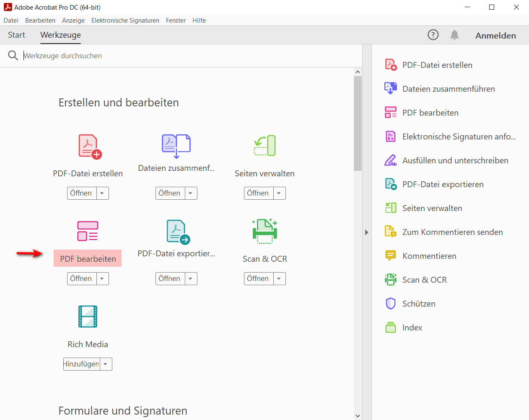Click PDF-Datei exportieren icon in right sidebar

(391, 184)
